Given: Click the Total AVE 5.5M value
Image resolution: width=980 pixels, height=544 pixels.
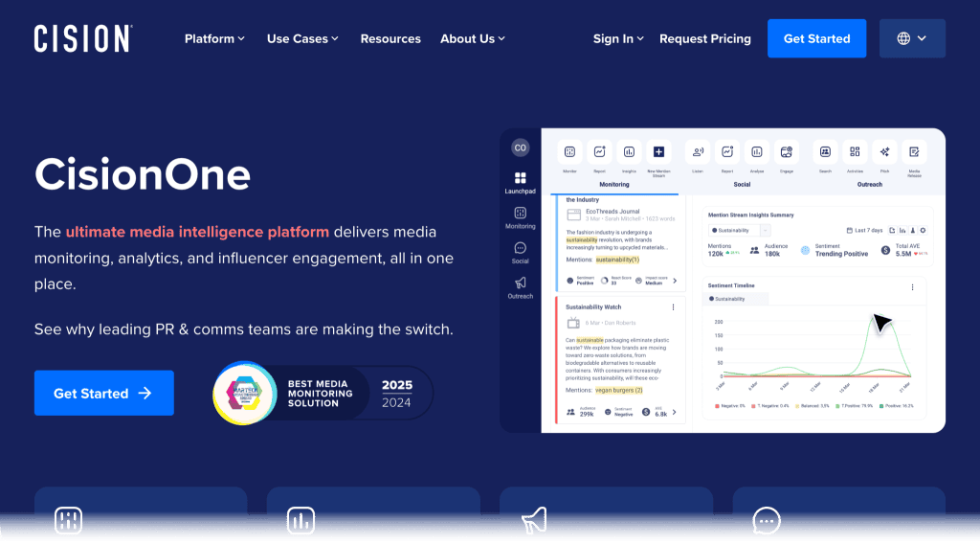Looking at the screenshot, I should (903, 254).
